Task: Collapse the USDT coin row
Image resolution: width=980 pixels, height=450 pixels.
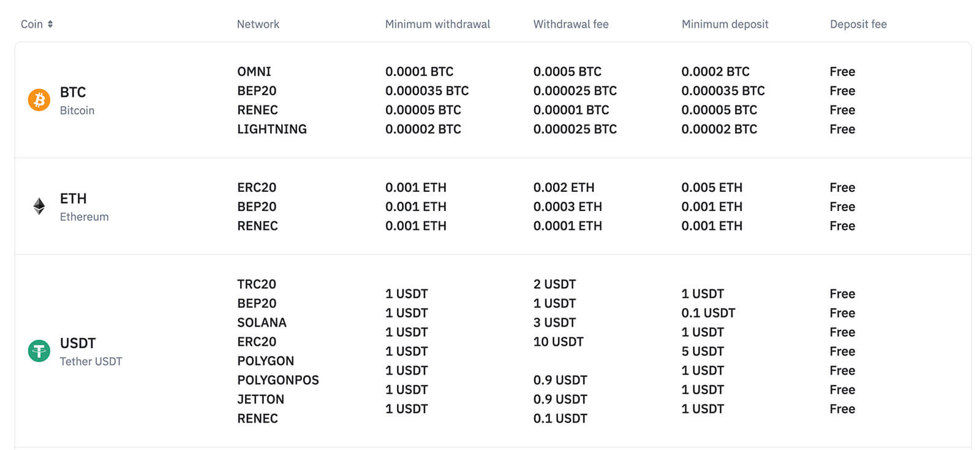Action: (123, 351)
